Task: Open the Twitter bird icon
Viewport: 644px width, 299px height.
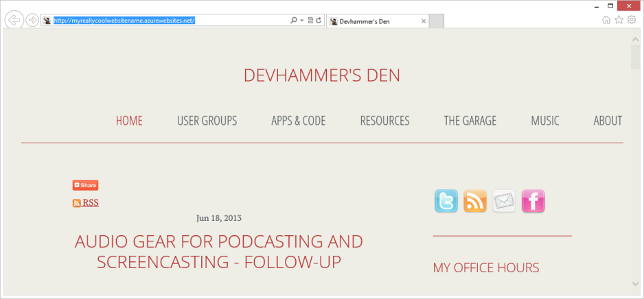Action: tap(446, 201)
